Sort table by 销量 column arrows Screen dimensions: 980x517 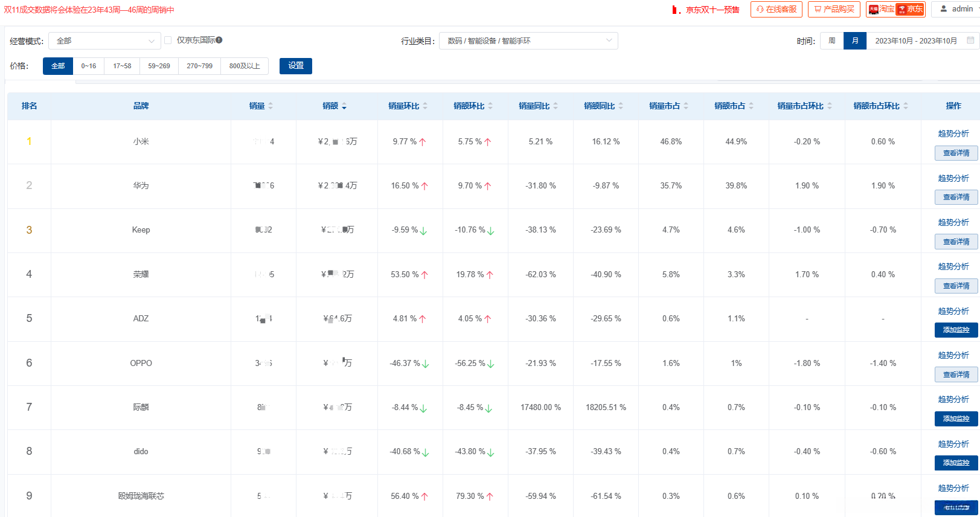(x=271, y=106)
